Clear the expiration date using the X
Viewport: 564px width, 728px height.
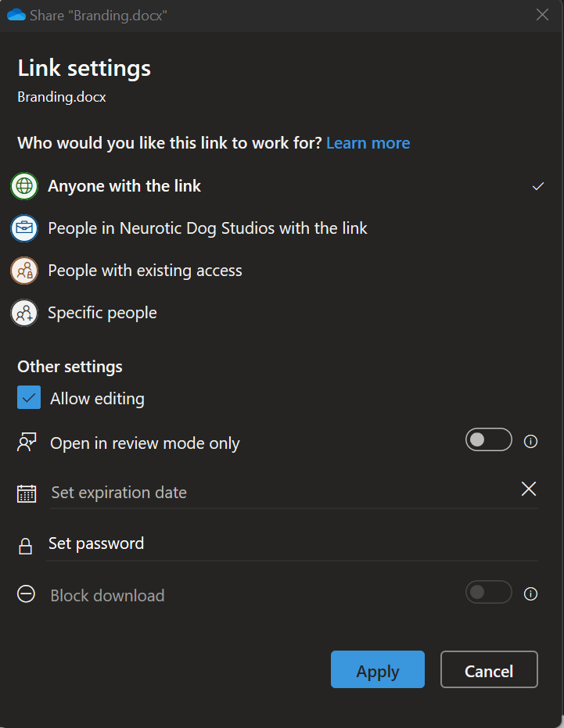click(x=528, y=489)
